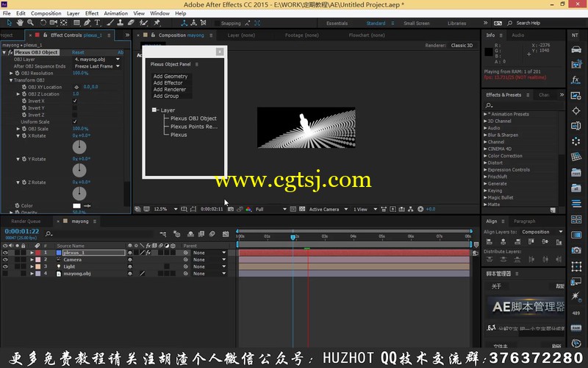
Task: Toggle the Invert X checkbox
Action: click(x=75, y=101)
